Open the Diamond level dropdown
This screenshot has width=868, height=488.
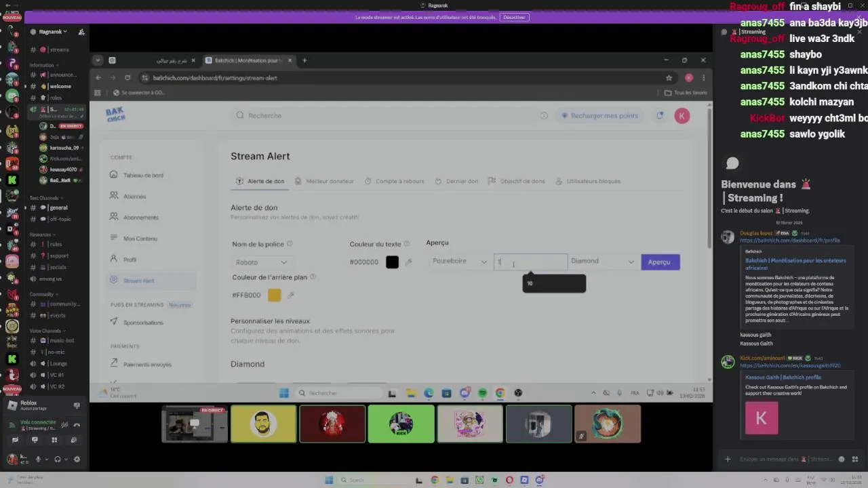[x=602, y=262]
